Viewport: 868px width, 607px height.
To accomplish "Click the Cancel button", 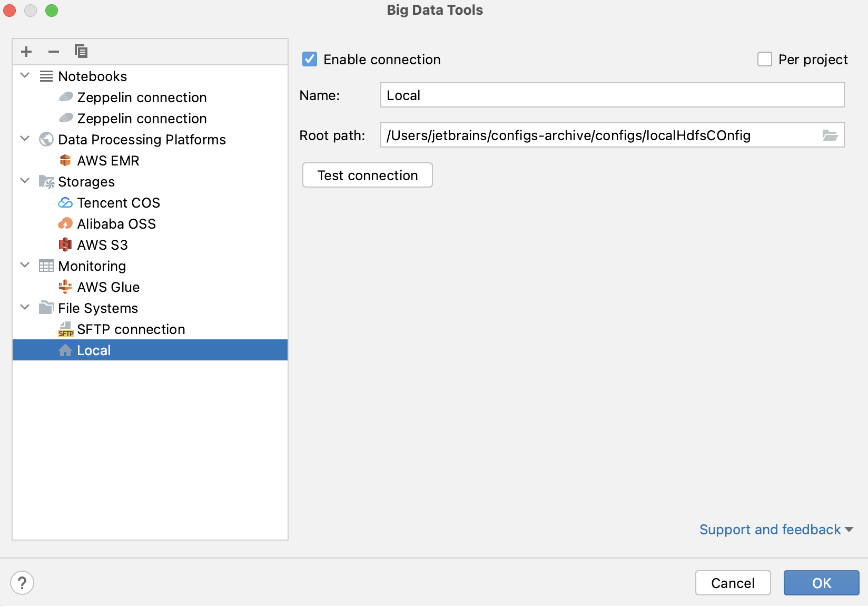I will pos(733,583).
